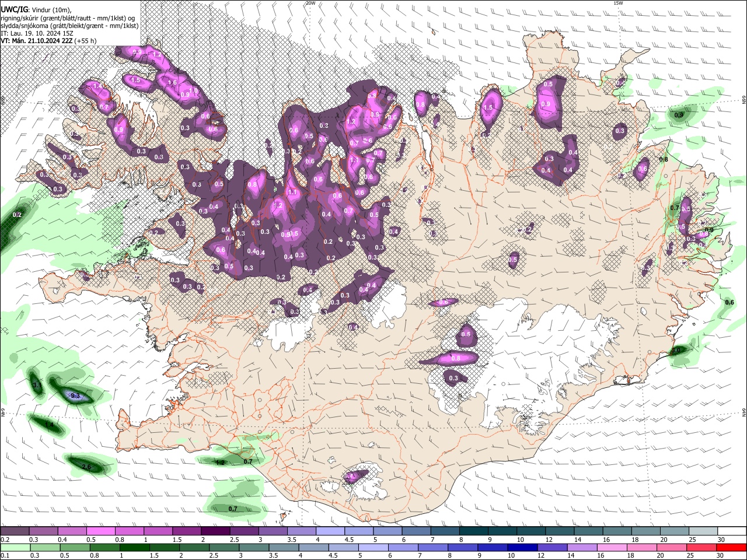The image size is (747, 560).
Task: Click the 2.6 rain value in the ocean
Action: click(86, 467)
